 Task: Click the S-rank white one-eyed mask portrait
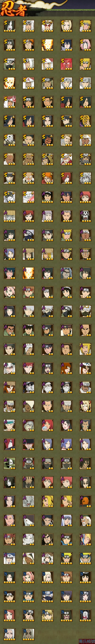pyautogui.click(x=9, y=140)
